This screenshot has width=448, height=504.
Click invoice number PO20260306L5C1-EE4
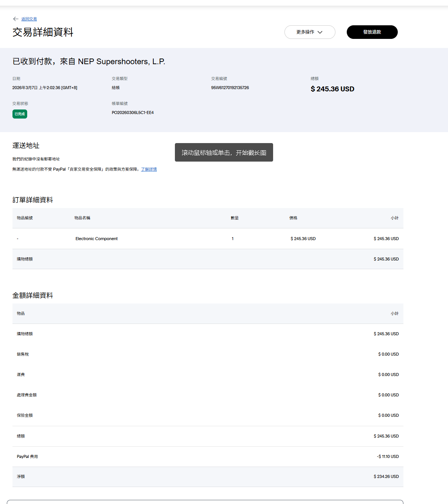pyautogui.click(x=133, y=113)
